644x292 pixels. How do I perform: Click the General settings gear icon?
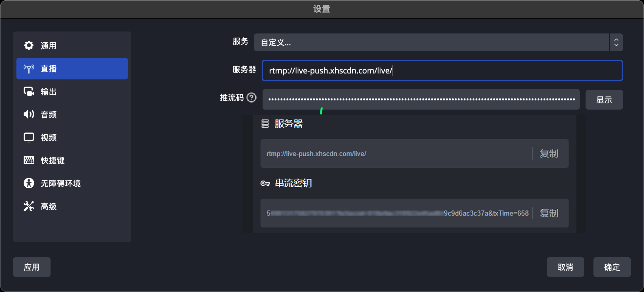click(29, 45)
